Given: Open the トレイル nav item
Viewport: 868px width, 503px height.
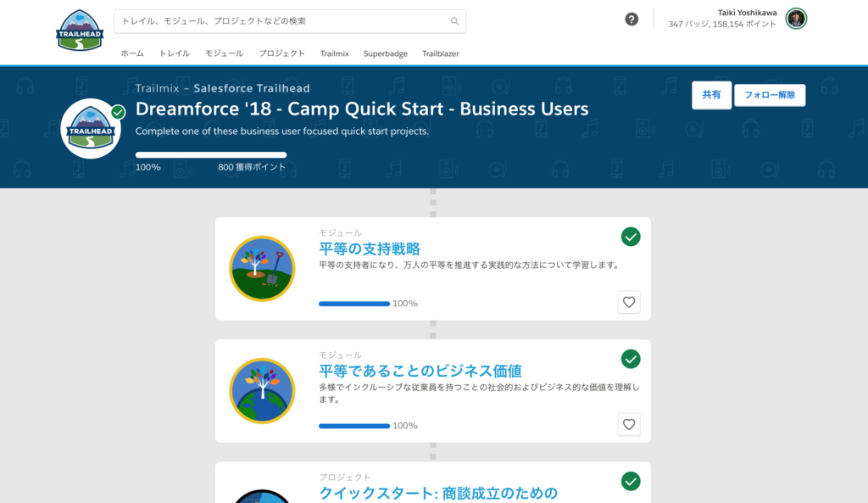Looking at the screenshot, I should [x=175, y=53].
